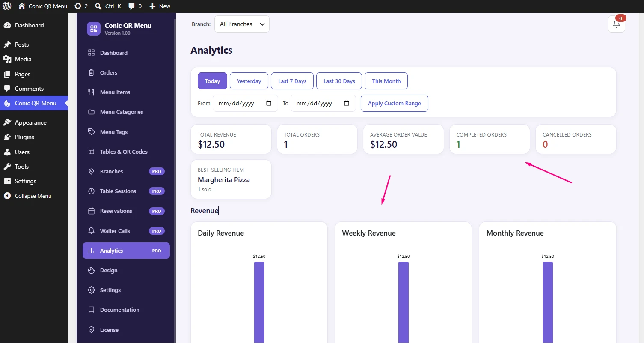Click Apply Custom Range button
The height and width of the screenshot is (343, 644).
coord(395,103)
